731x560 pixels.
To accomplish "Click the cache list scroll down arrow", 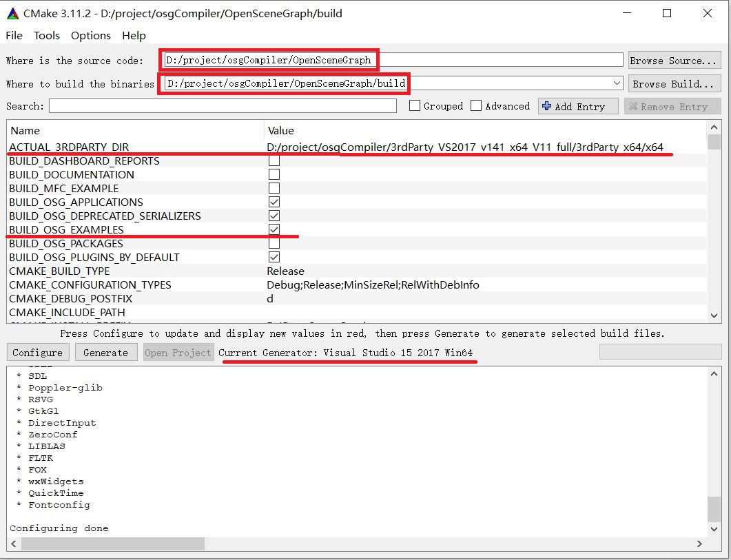I will click(x=714, y=315).
